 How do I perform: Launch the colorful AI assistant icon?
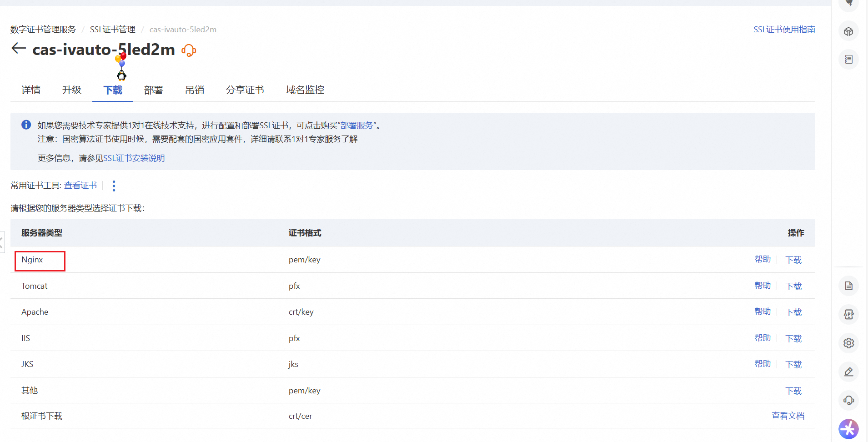(848, 429)
